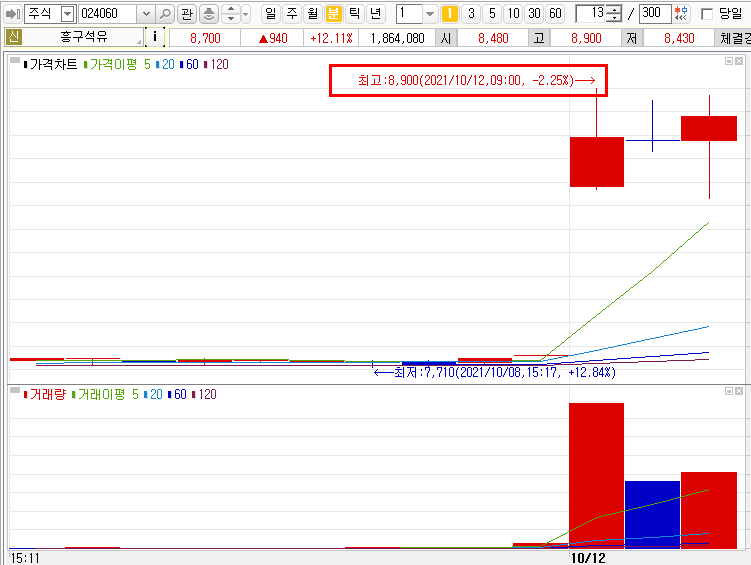
Task: Click the 15:11 time label on axis
Action: [x=25, y=558]
